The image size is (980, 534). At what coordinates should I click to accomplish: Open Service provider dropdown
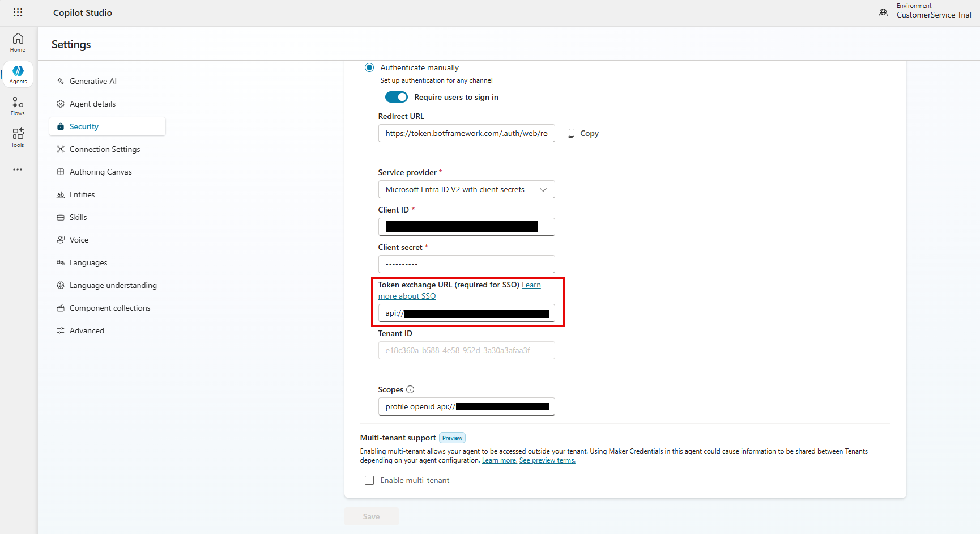466,189
